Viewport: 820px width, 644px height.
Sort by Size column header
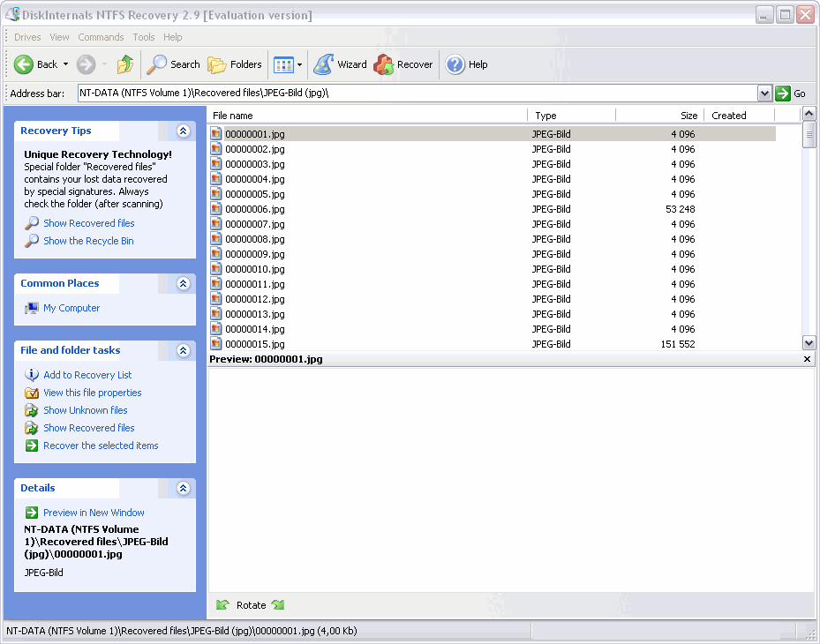pyautogui.click(x=660, y=116)
